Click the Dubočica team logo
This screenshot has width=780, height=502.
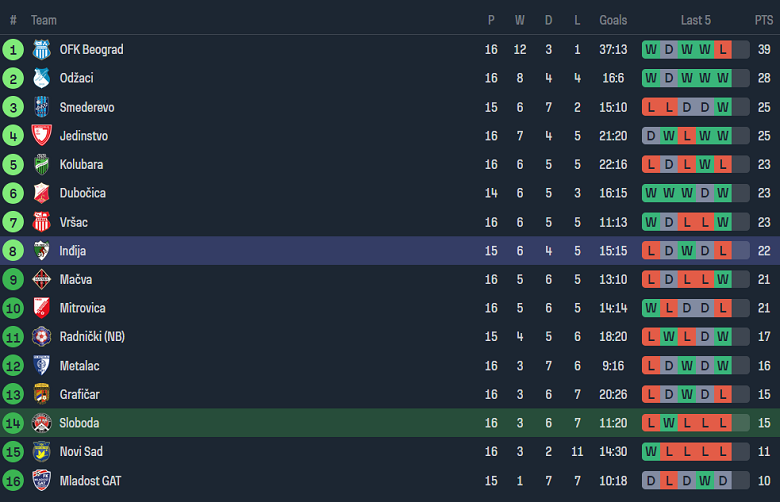coord(41,193)
